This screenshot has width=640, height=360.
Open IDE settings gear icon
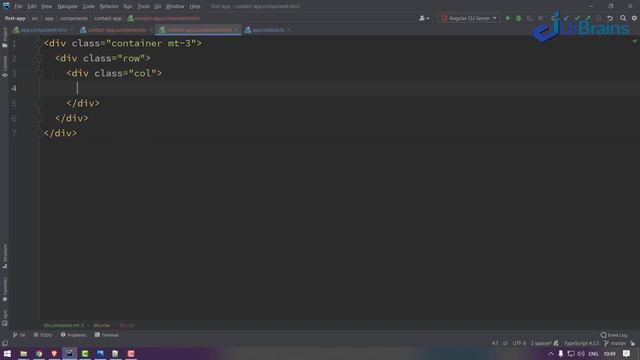click(634, 18)
